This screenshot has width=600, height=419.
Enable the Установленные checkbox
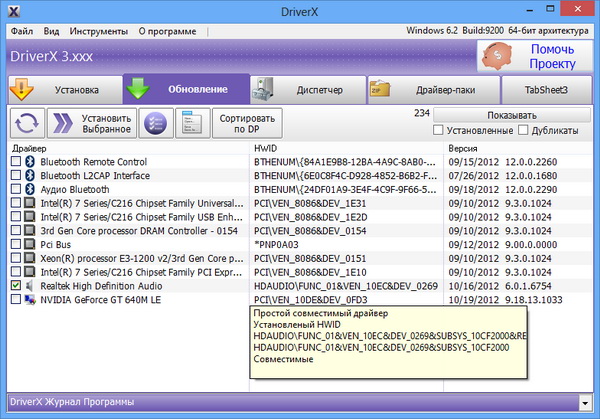[438, 130]
